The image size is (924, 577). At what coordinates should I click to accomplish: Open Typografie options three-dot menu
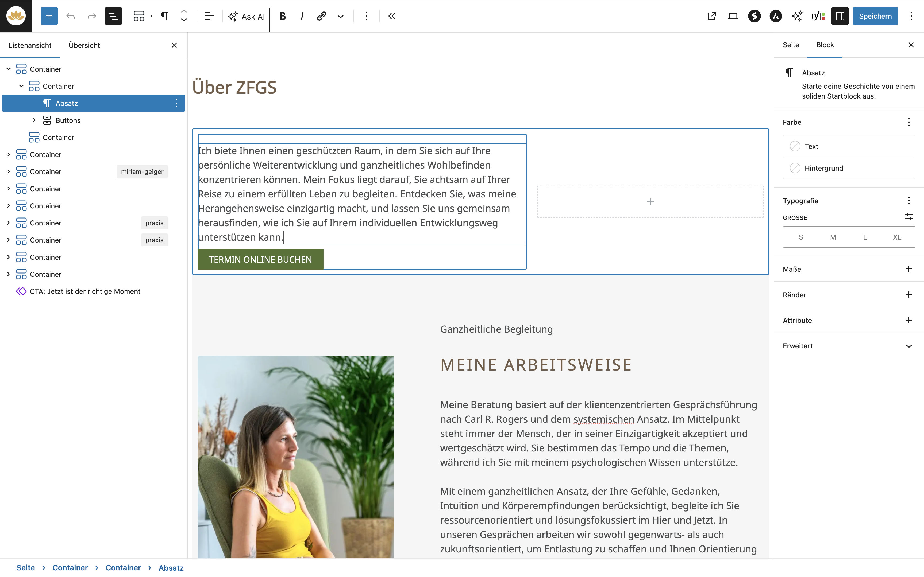click(909, 201)
